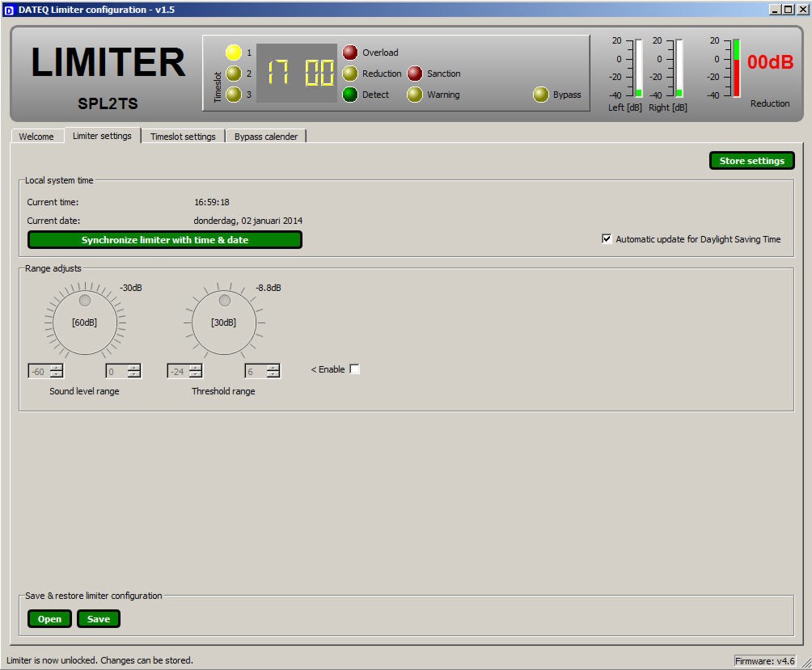Click the stepper arrows of the -24 field
Image resolution: width=812 pixels, height=670 pixels.
pyautogui.click(x=196, y=371)
